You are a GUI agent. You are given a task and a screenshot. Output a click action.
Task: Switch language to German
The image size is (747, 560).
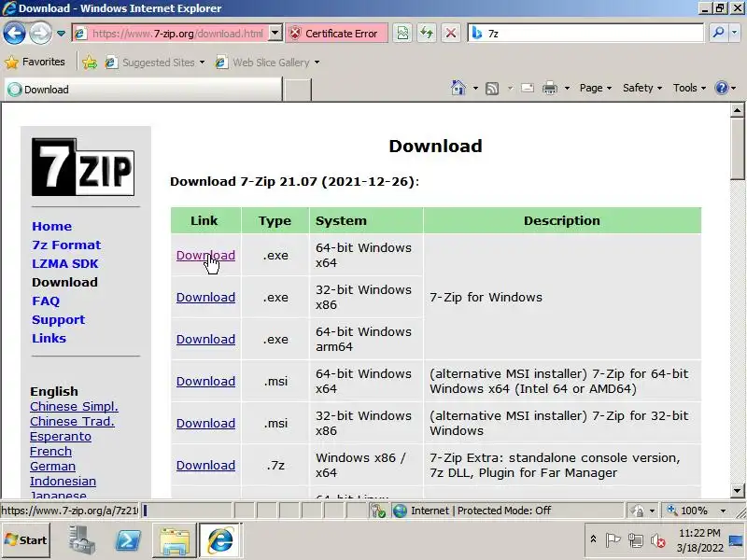tap(52, 466)
